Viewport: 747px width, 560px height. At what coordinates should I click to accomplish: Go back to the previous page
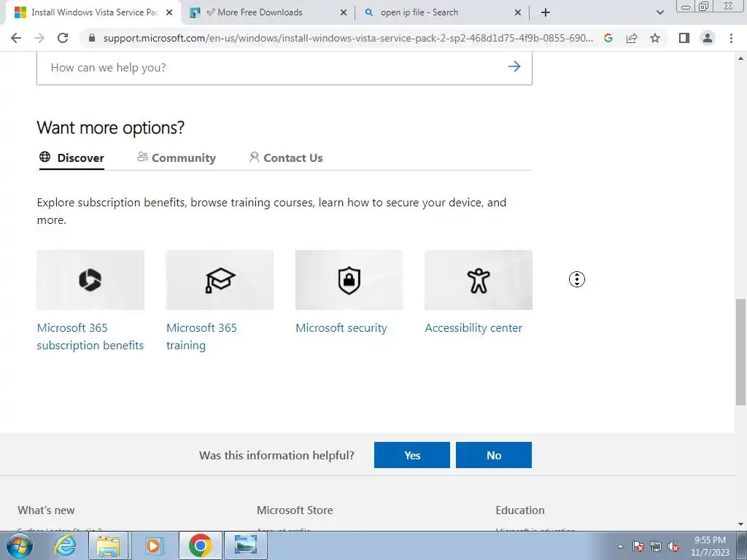[16, 38]
